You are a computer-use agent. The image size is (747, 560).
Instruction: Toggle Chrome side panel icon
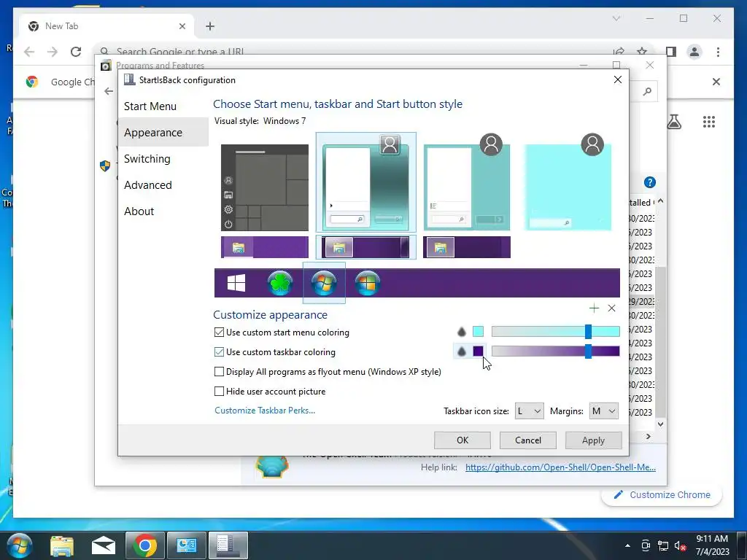[671, 52]
